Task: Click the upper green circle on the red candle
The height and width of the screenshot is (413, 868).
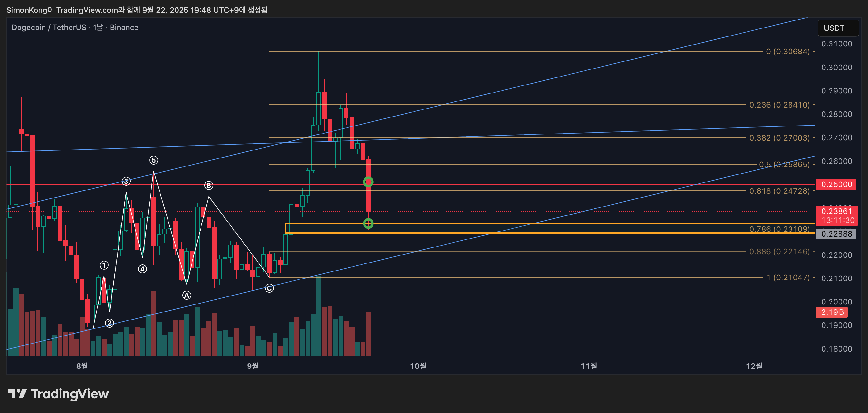Action: [368, 182]
